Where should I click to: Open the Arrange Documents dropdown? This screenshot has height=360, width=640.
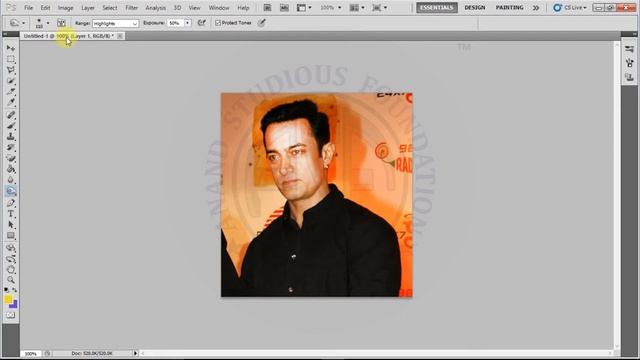tap(357, 7)
